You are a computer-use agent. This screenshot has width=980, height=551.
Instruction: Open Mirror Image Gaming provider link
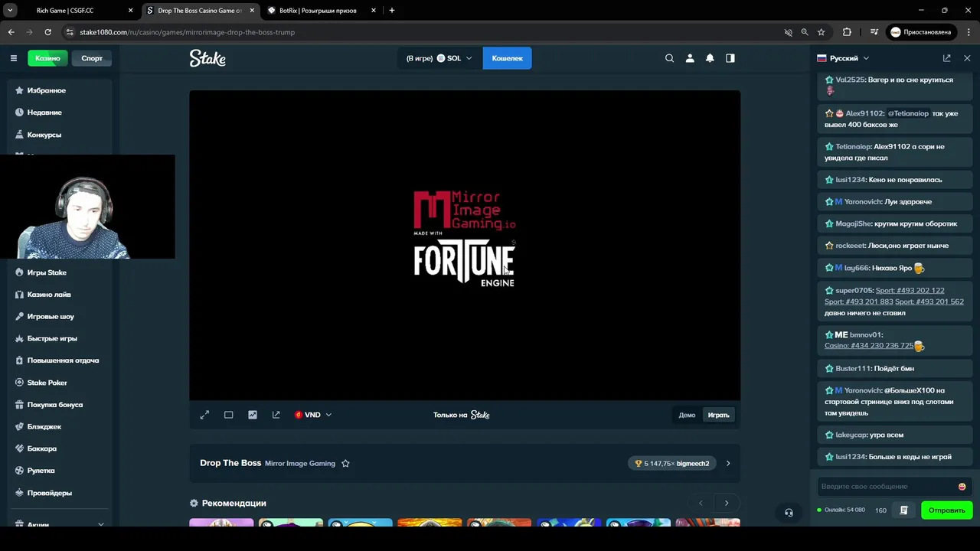(300, 464)
